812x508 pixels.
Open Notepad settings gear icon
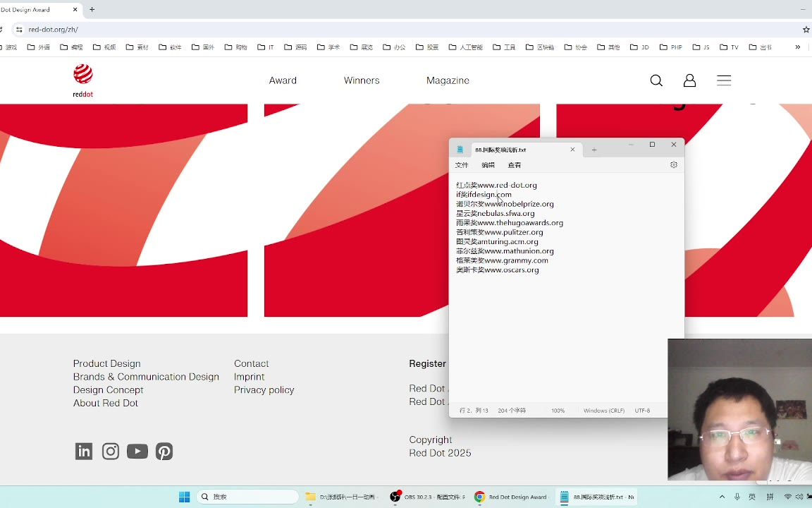[673, 165]
